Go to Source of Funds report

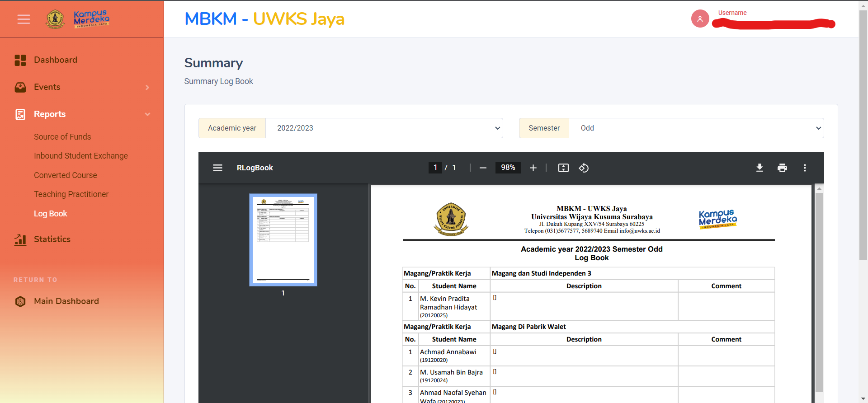(62, 136)
